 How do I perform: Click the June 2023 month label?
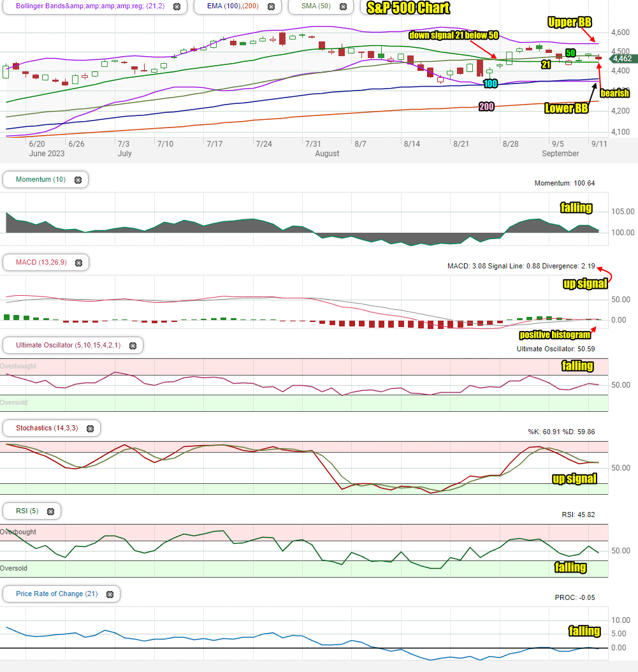[x=47, y=154]
